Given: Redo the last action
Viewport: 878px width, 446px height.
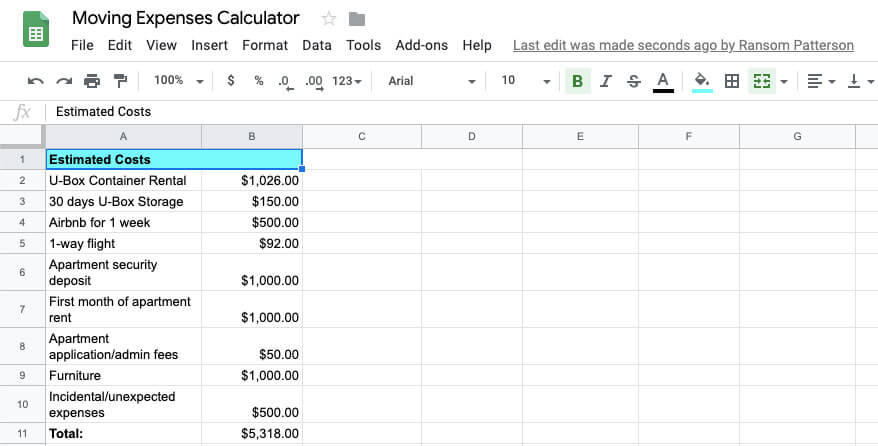Looking at the screenshot, I should tap(64, 81).
